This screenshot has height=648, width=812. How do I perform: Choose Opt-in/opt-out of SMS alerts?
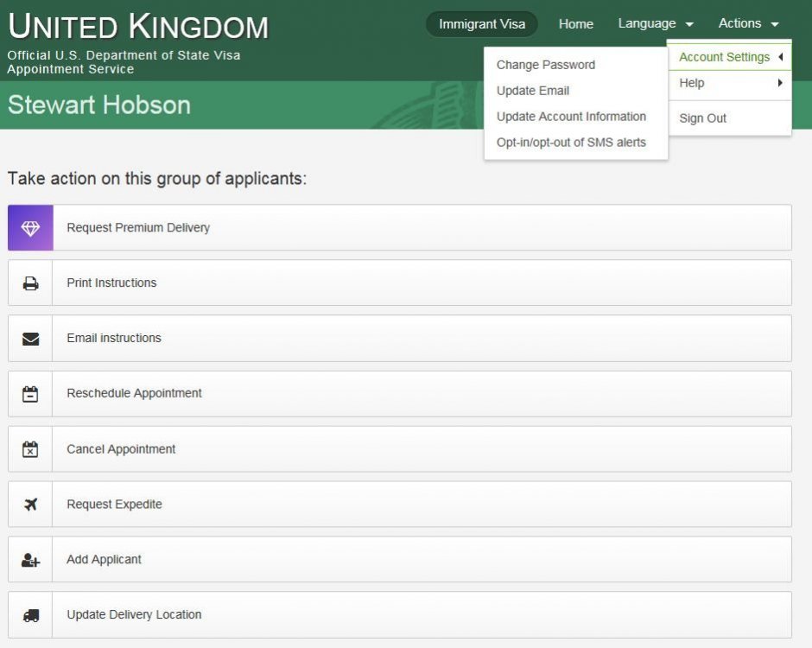571,143
